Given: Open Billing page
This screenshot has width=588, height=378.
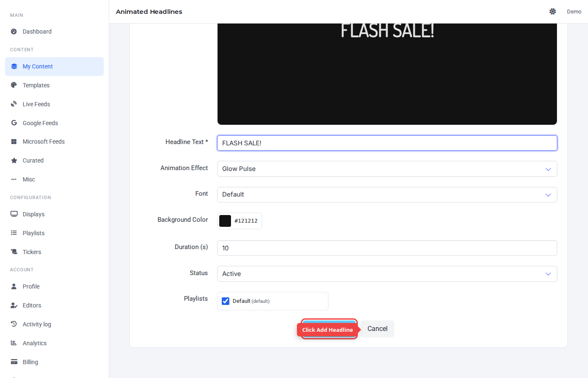Looking at the screenshot, I should 54,362.
